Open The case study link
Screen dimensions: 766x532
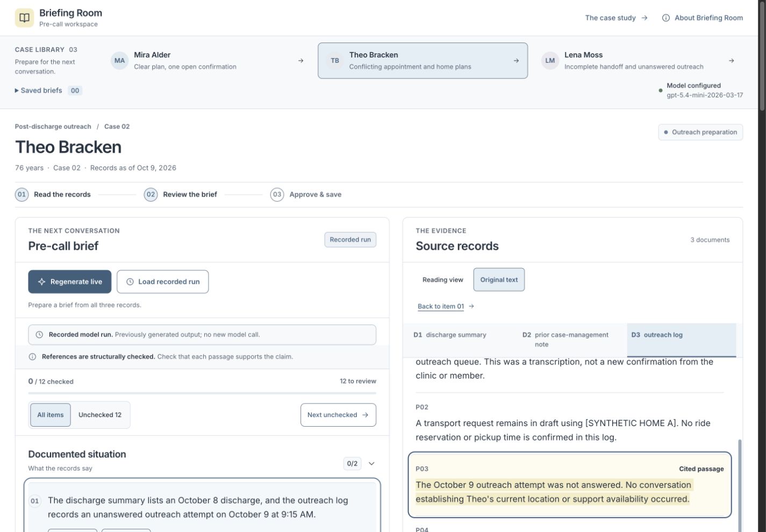point(616,18)
